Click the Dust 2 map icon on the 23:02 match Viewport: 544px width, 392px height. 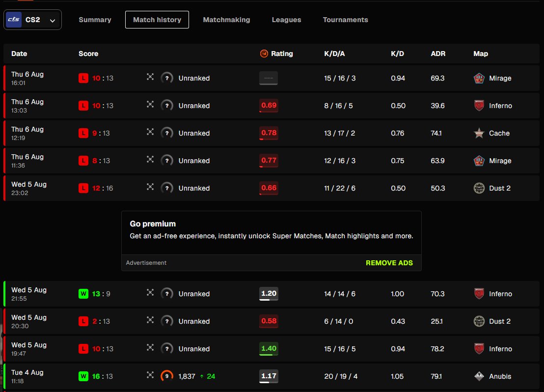click(x=479, y=188)
